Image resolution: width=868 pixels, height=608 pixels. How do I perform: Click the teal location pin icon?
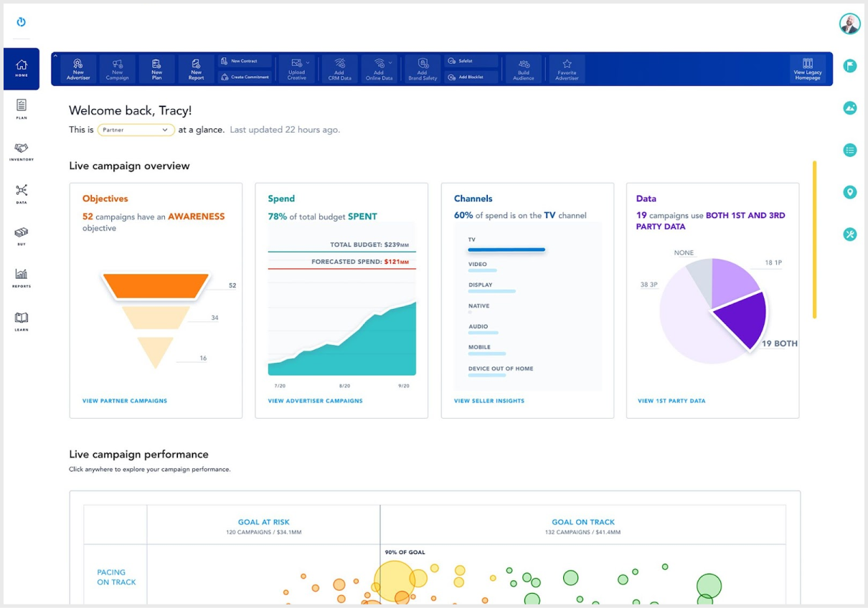click(850, 192)
